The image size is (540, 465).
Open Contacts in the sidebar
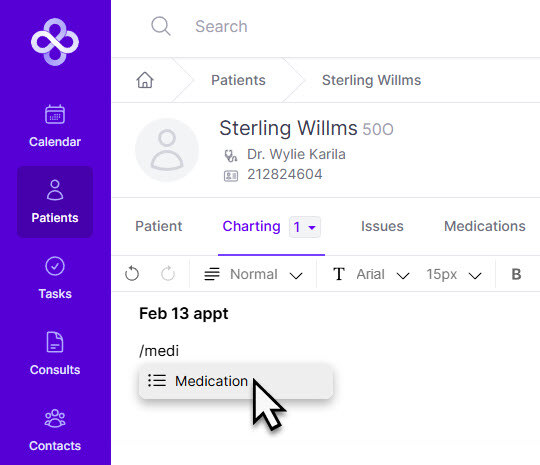[x=55, y=430]
